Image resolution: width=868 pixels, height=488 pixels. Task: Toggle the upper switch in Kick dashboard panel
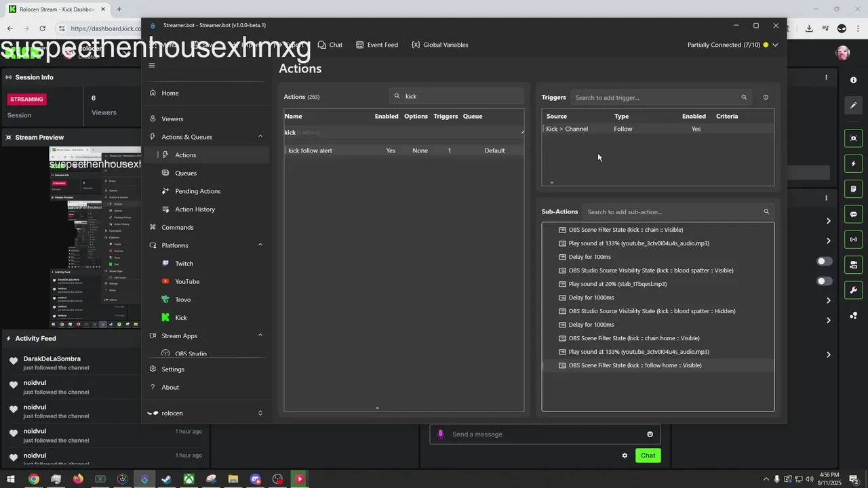[825, 261]
